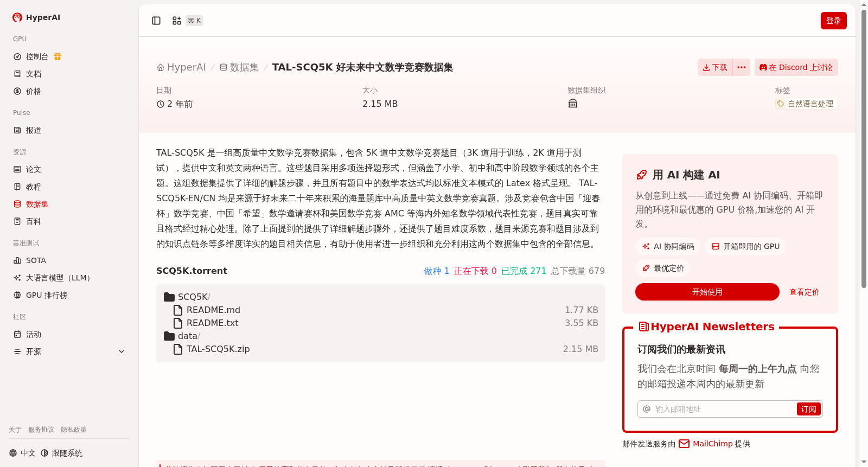Click the 最优定价 chip
868x467 pixels.
[663, 268]
